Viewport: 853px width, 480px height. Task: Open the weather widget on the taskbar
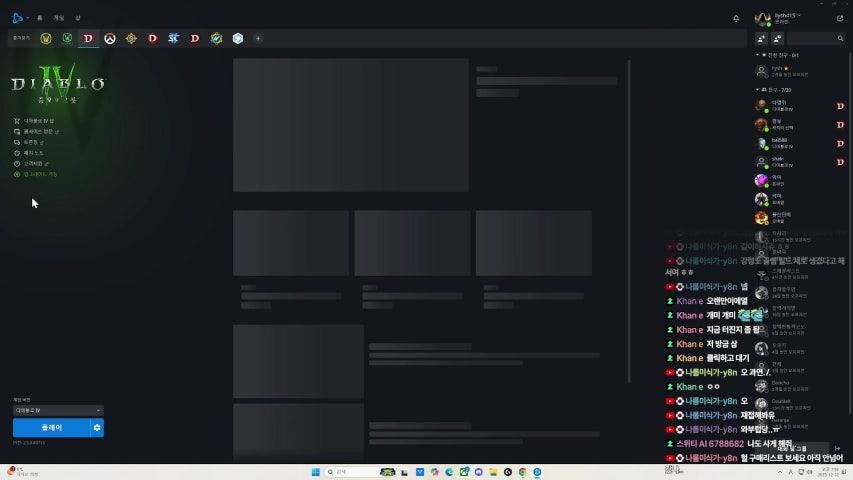coord(22,472)
